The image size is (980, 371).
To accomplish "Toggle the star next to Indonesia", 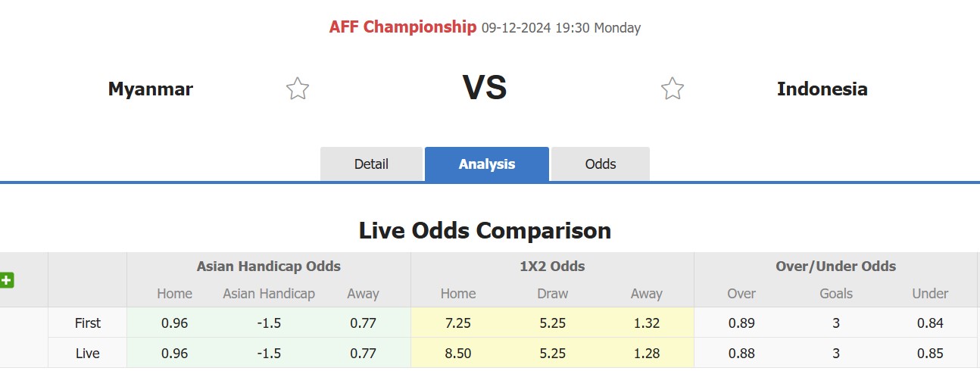I will [x=673, y=89].
